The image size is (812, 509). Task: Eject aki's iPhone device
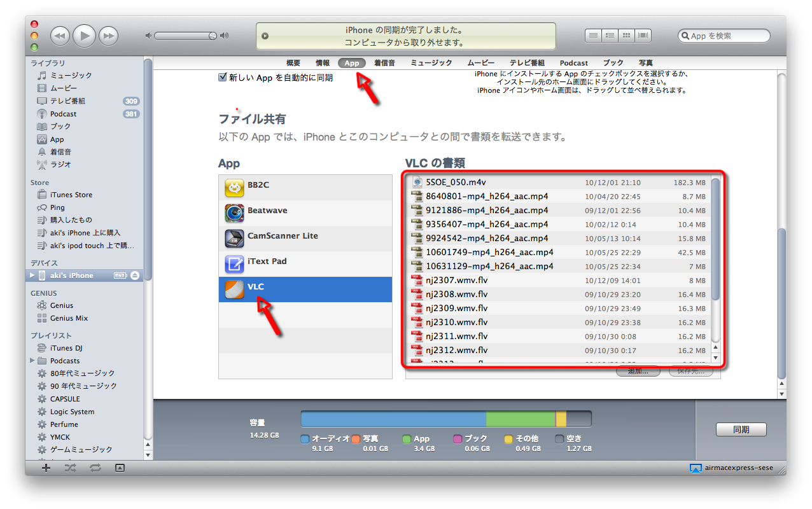(134, 275)
